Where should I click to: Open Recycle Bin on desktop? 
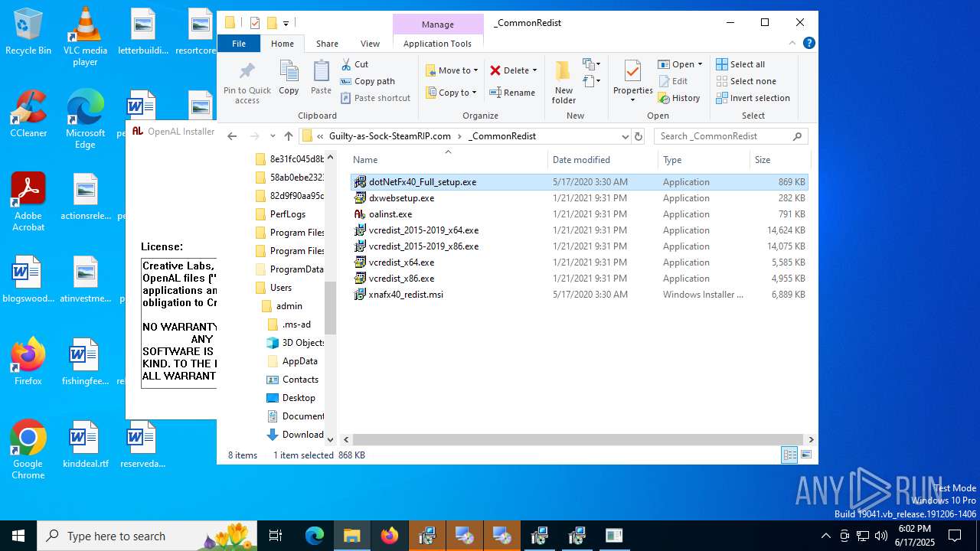[x=28, y=32]
